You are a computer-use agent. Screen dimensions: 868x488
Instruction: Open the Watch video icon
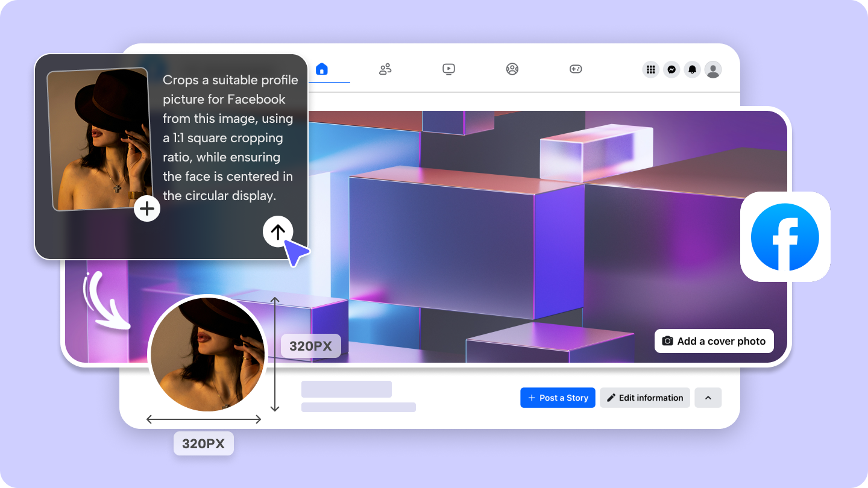pyautogui.click(x=448, y=69)
